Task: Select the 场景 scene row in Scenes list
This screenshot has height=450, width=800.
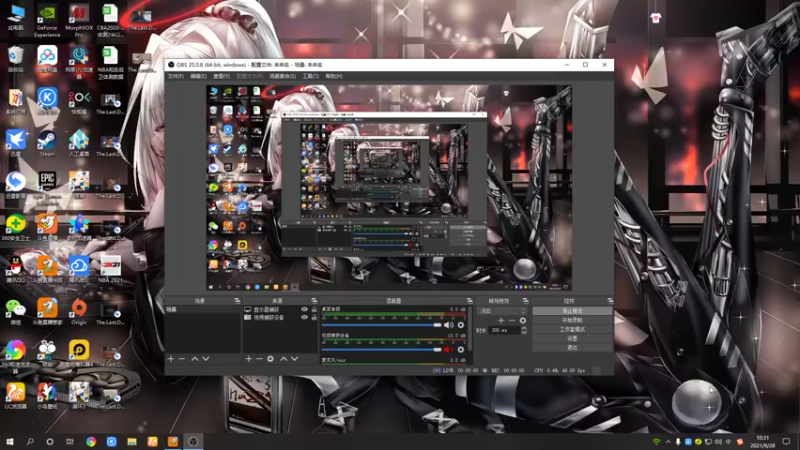Action: pyautogui.click(x=203, y=310)
